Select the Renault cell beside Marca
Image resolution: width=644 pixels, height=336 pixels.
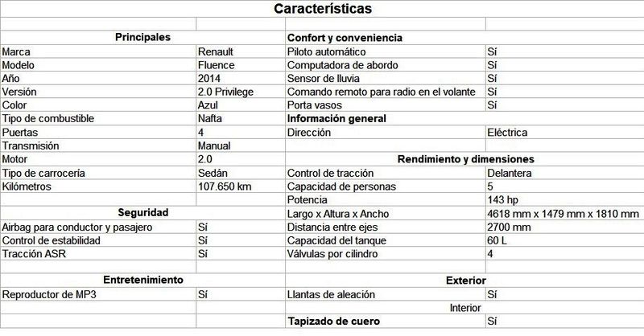point(216,51)
